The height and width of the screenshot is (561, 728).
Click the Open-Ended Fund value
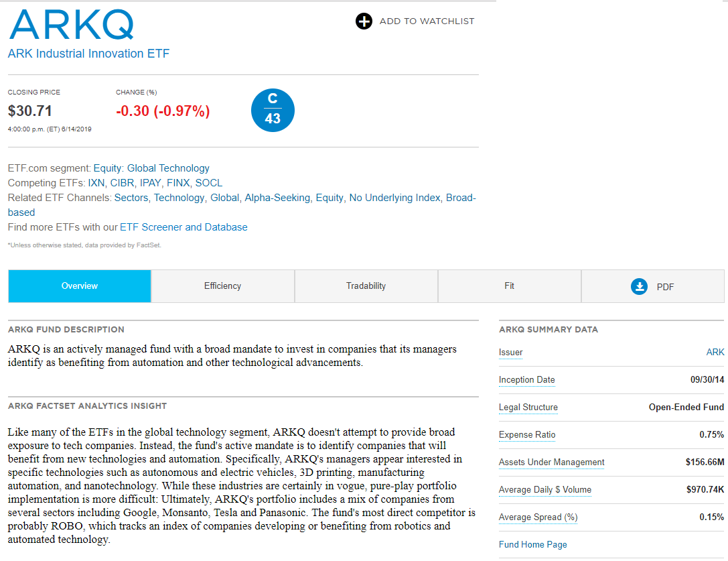pyautogui.click(x=686, y=407)
